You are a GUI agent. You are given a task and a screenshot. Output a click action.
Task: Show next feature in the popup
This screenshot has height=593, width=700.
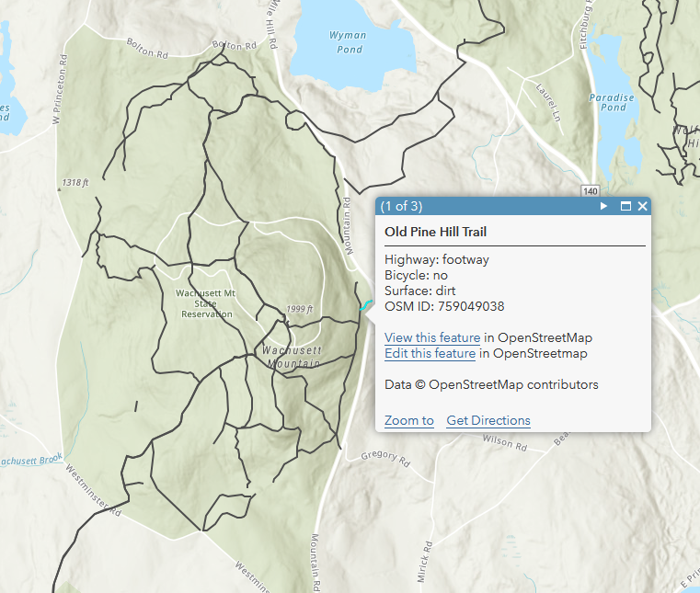click(x=603, y=206)
